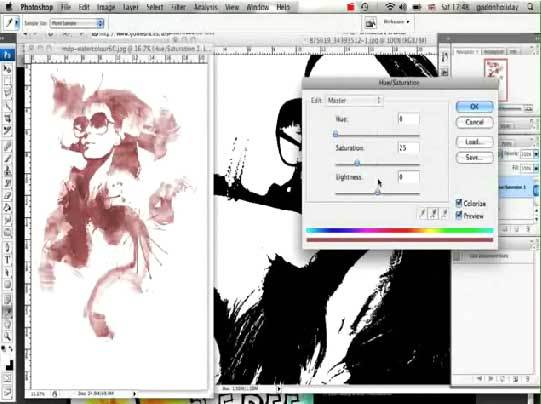541x404 pixels.
Task: Pick the subtract-from-sample eyedropper in dialog
Action: pos(445,214)
